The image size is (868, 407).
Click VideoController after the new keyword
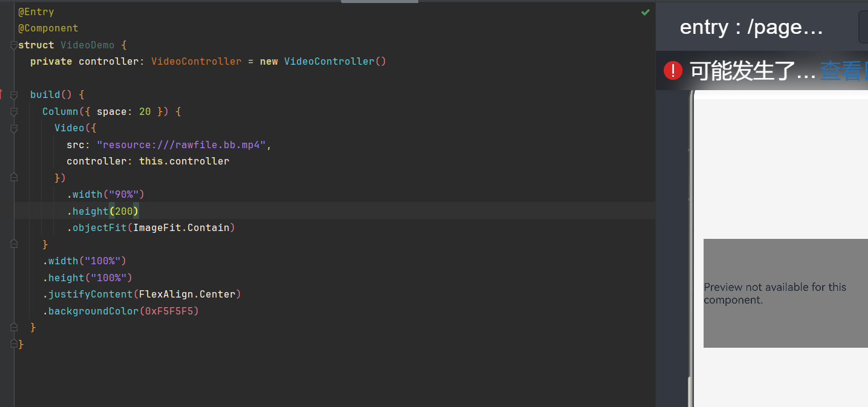tap(329, 62)
